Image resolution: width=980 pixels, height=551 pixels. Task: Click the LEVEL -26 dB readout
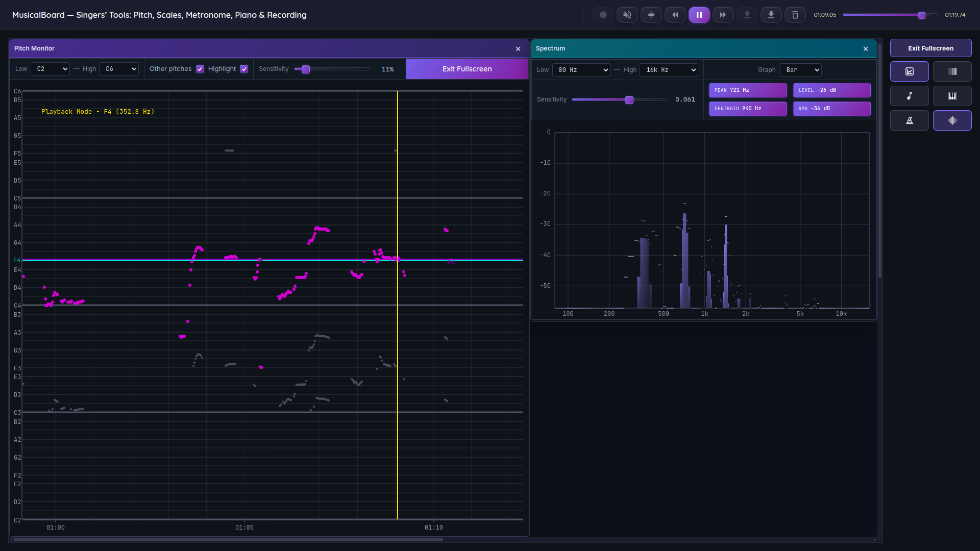(x=831, y=90)
